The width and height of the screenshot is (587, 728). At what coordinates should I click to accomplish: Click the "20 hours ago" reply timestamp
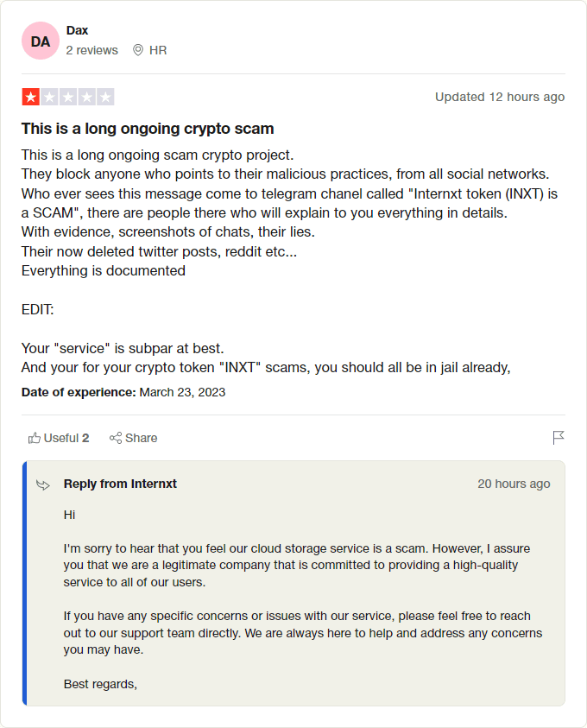coord(514,484)
